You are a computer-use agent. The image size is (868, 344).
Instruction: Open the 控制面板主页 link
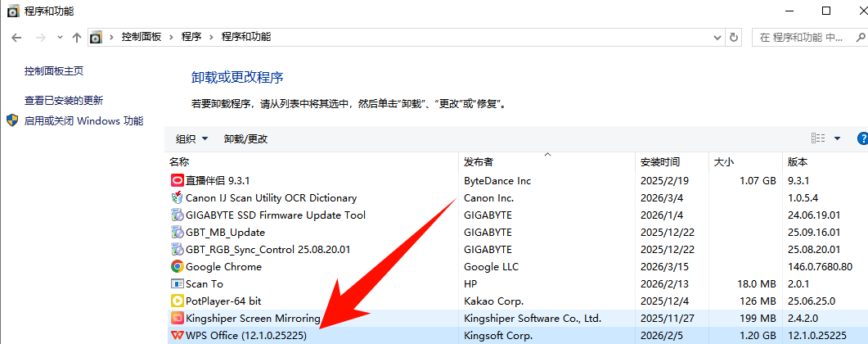click(x=54, y=71)
